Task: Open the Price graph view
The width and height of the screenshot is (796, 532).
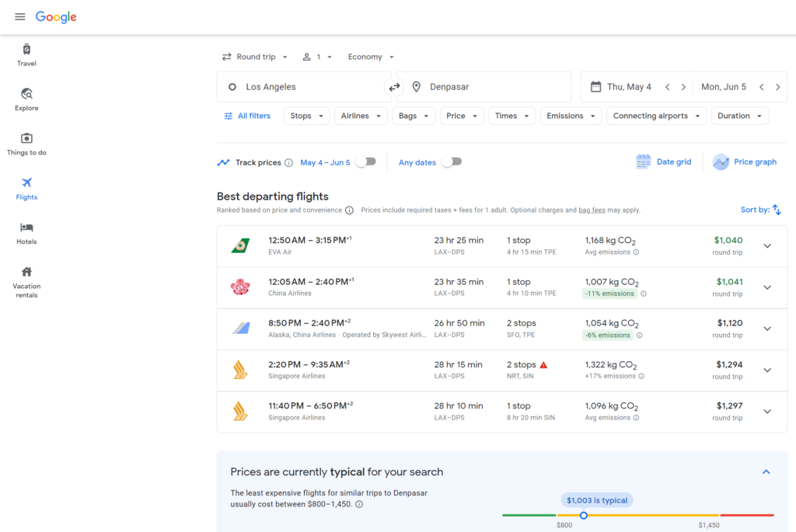Action: [745, 162]
